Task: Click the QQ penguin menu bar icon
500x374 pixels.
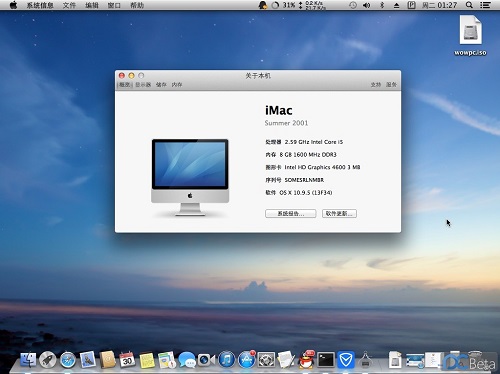Action: [x=262, y=5]
